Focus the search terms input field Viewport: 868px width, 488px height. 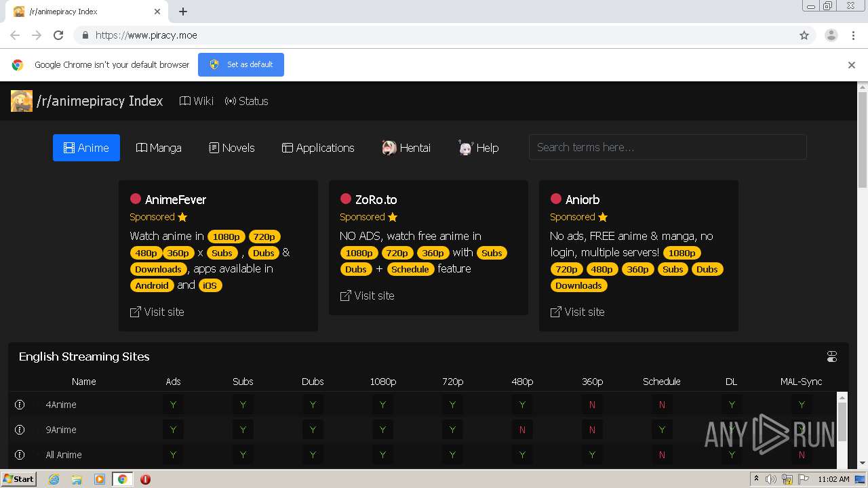click(667, 147)
